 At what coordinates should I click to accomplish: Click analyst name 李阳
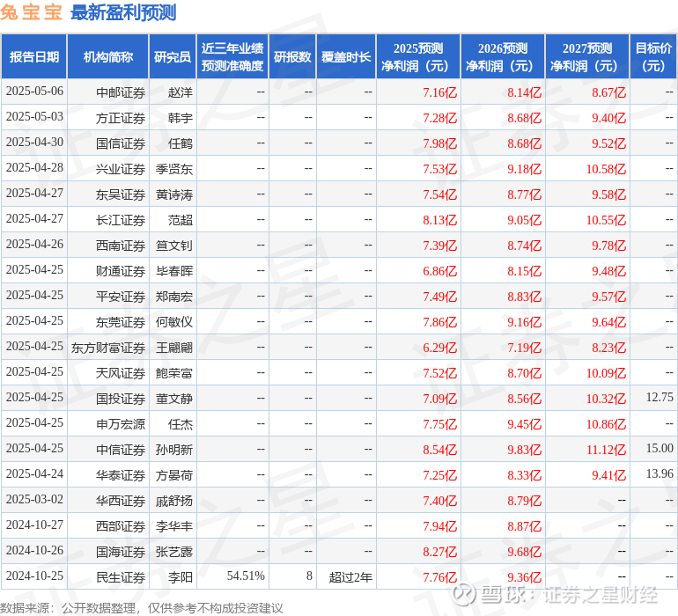point(181,577)
